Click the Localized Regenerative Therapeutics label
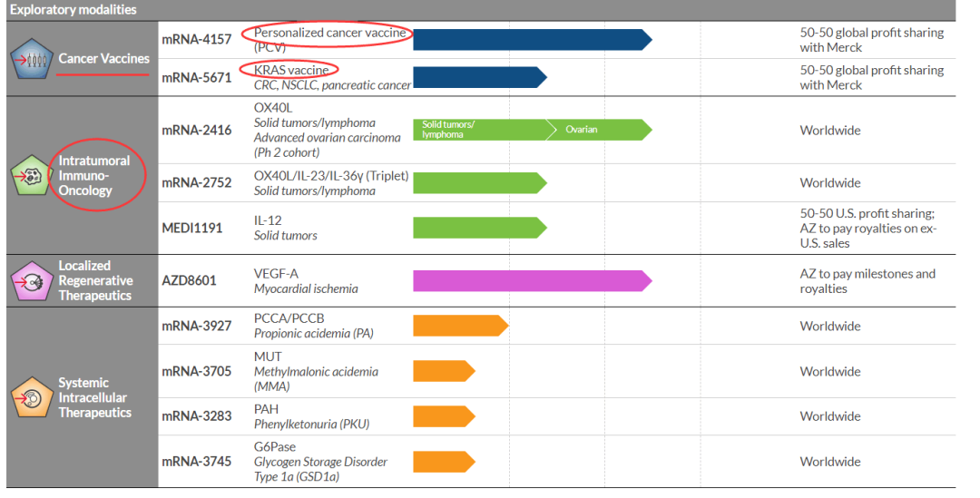This screenshot has height=498, width=980. click(x=95, y=280)
